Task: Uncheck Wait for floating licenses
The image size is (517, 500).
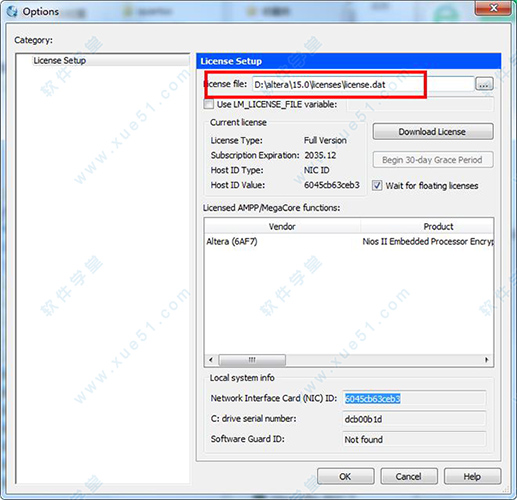Action: point(377,185)
